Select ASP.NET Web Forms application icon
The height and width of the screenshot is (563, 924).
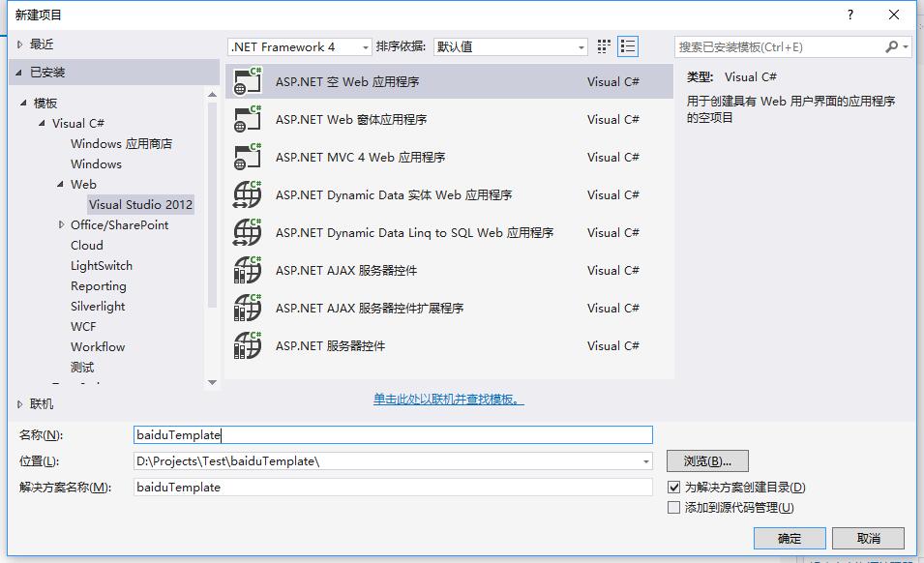(248, 120)
